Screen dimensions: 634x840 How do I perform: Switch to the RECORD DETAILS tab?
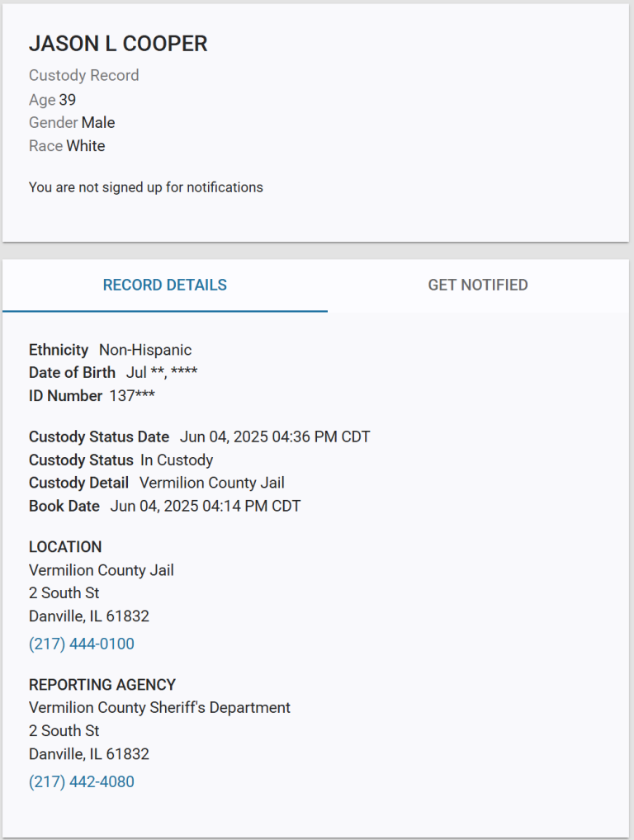(x=165, y=285)
